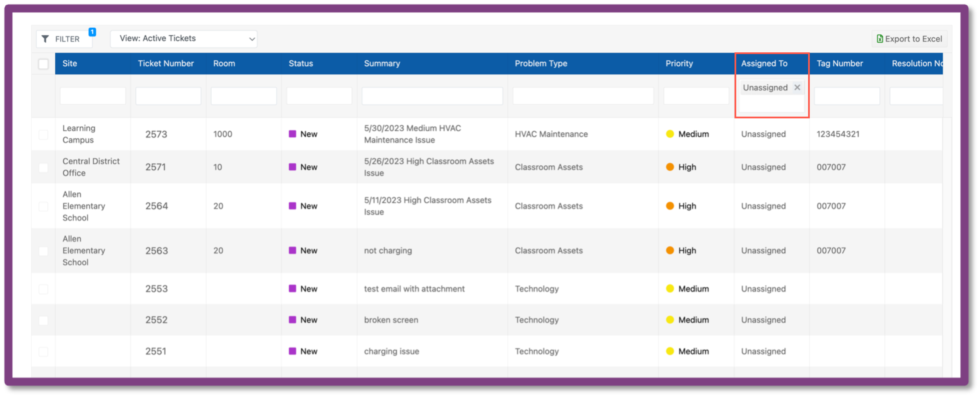Open the Status column filter box
The image size is (980, 398).
point(319,96)
